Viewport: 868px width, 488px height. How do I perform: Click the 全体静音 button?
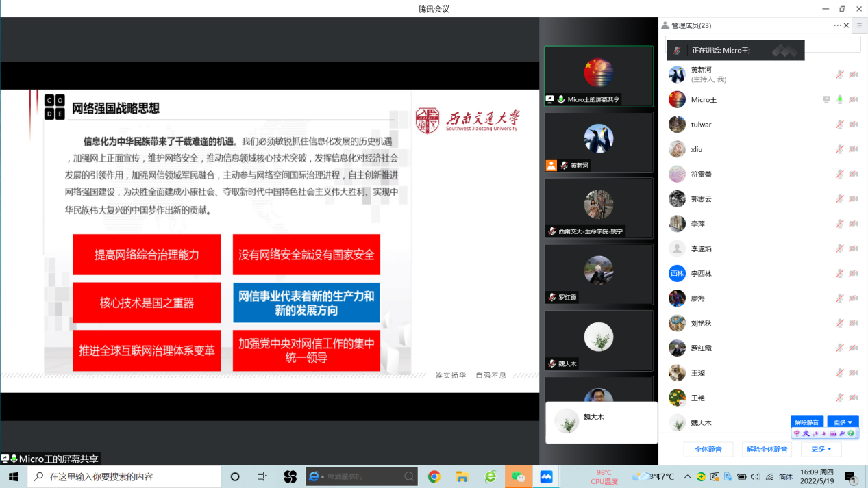(x=708, y=449)
